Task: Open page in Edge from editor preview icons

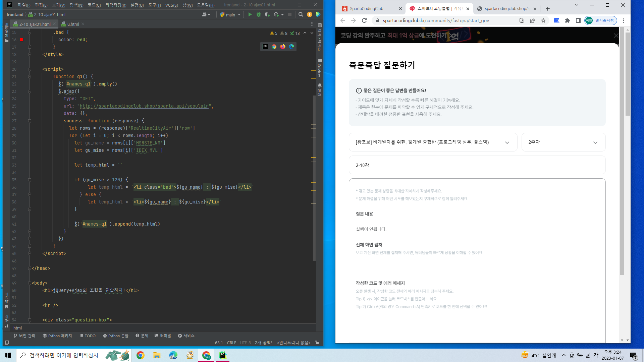Action: click(291, 47)
